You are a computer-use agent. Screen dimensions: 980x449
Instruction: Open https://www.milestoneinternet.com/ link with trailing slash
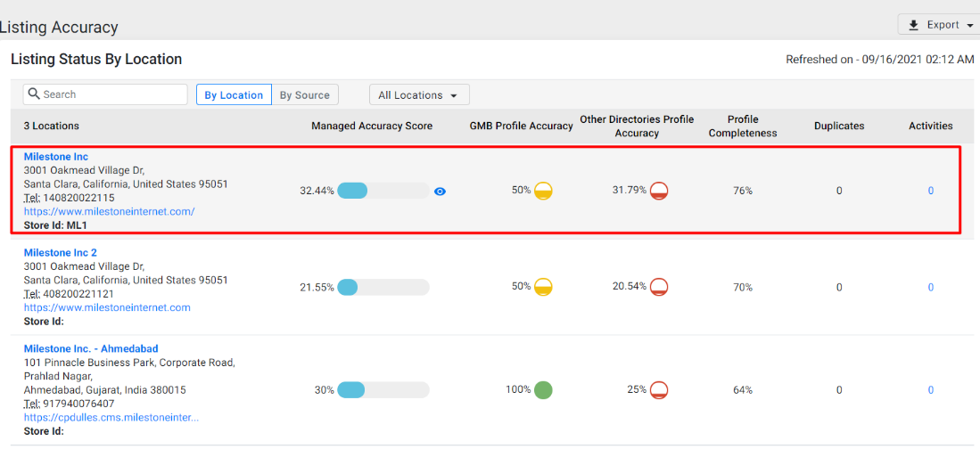pos(110,212)
